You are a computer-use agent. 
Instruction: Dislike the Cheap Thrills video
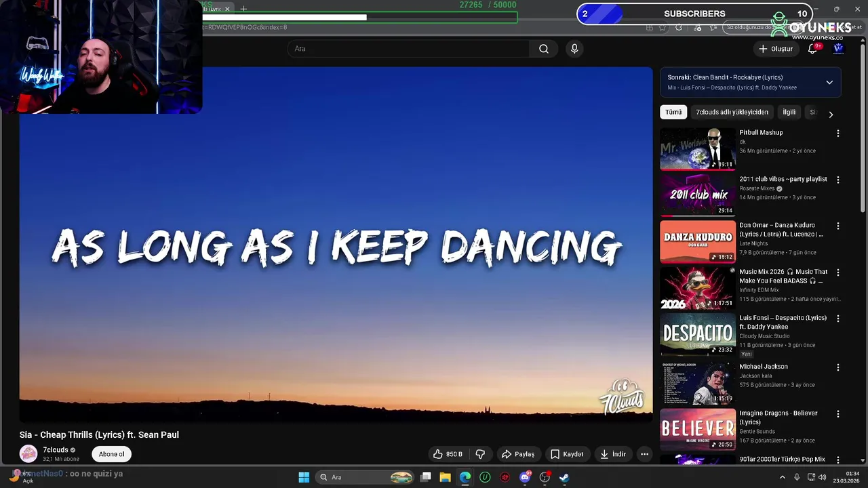pyautogui.click(x=480, y=454)
